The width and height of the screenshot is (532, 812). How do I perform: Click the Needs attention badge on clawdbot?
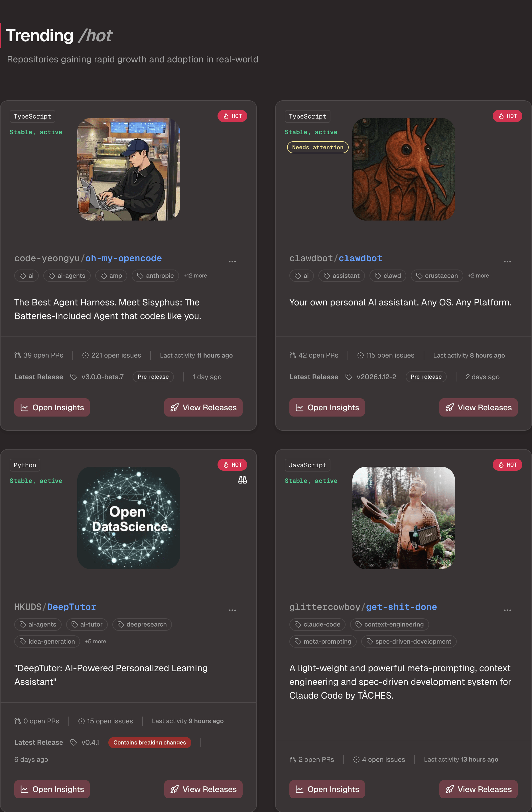click(318, 147)
